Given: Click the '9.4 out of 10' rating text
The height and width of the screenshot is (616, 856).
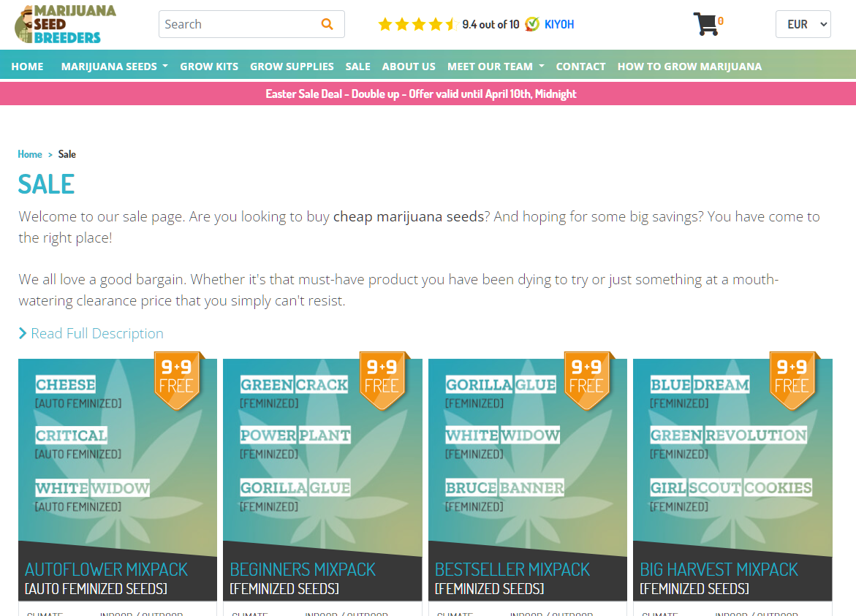Looking at the screenshot, I should [491, 24].
